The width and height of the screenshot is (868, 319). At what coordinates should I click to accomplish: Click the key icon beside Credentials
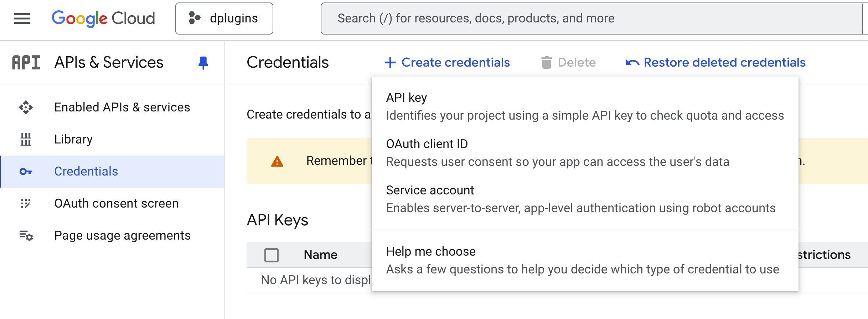pos(26,172)
